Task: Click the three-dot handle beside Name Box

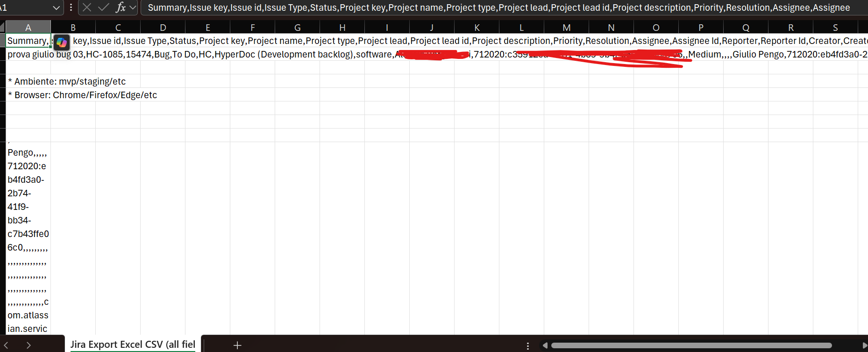Action: (71, 7)
